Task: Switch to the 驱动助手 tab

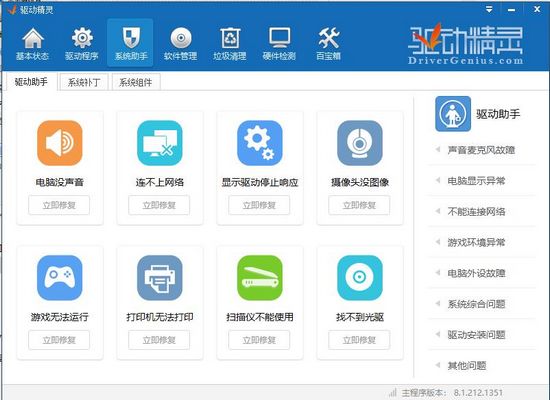Action: (x=31, y=82)
